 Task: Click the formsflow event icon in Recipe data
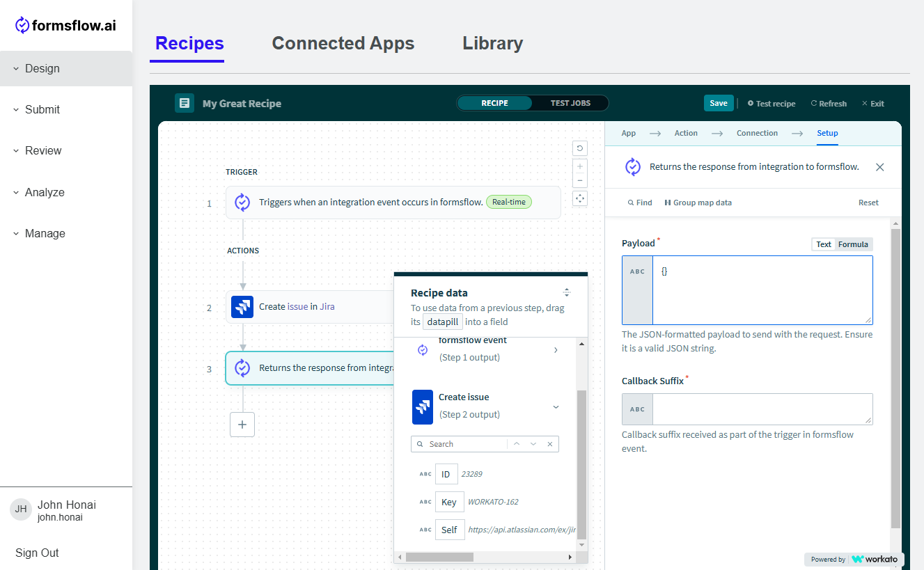423,349
